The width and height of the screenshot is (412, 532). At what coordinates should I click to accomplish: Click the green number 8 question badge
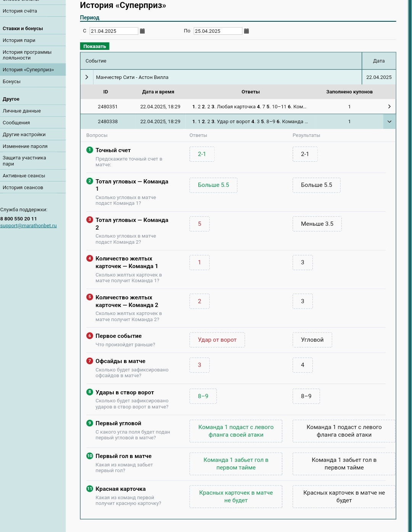click(90, 392)
